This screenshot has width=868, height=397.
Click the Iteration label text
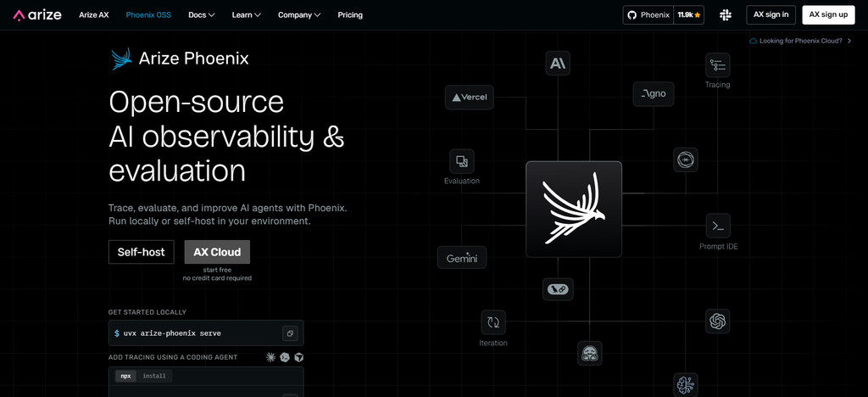(493, 344)
